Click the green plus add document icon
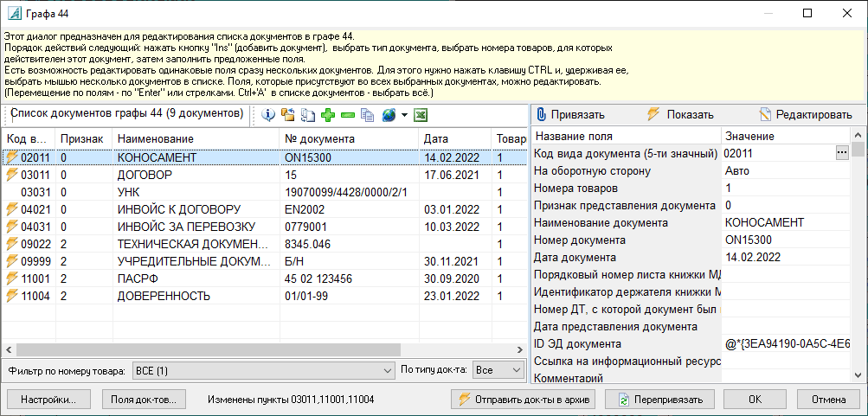868x416 pixels. pyautogui.click(x=328, y=115)
